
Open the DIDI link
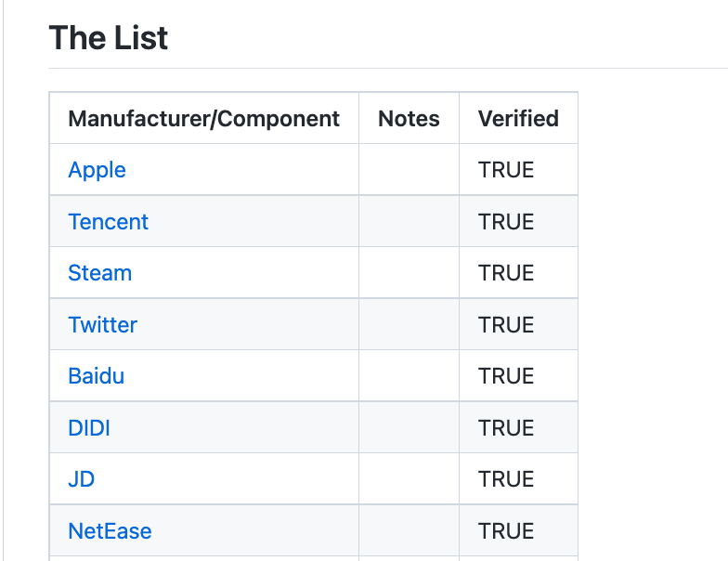click(x=89, y=428)
